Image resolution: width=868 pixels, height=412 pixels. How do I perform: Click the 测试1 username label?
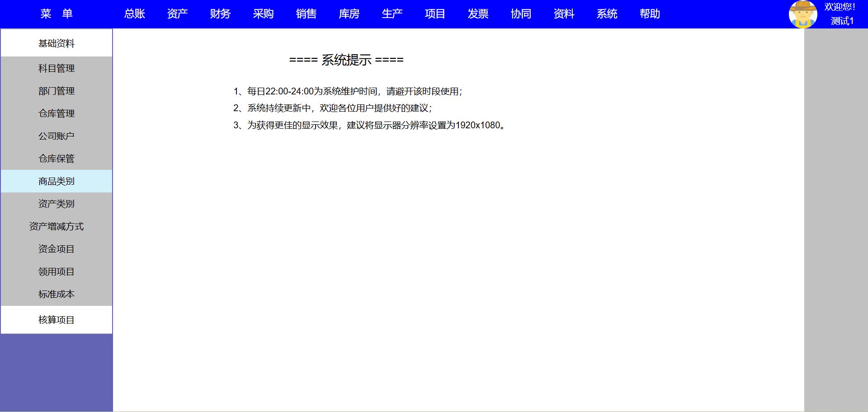(842, 21)
